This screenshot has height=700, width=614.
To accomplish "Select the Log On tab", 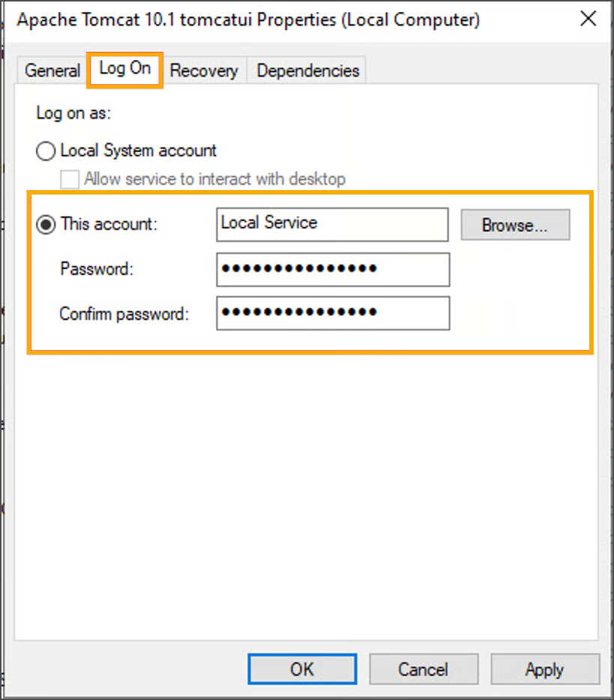I will click(x=125, y=68).
